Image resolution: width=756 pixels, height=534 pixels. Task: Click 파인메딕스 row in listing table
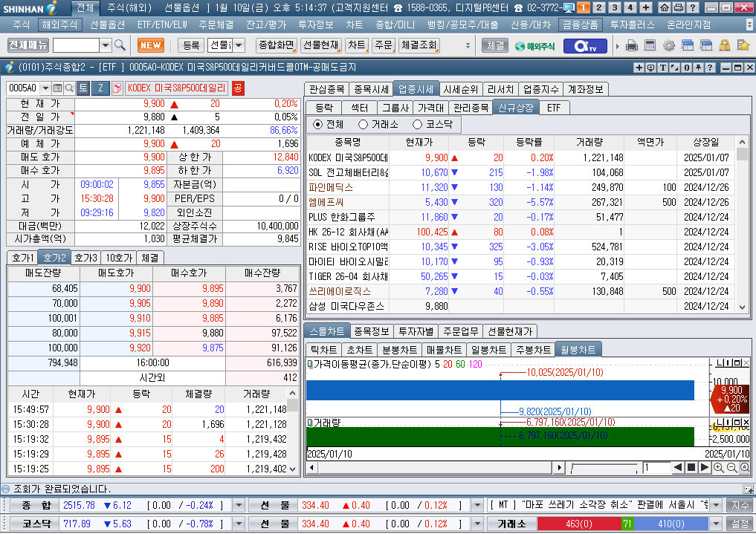click(520, 187)
